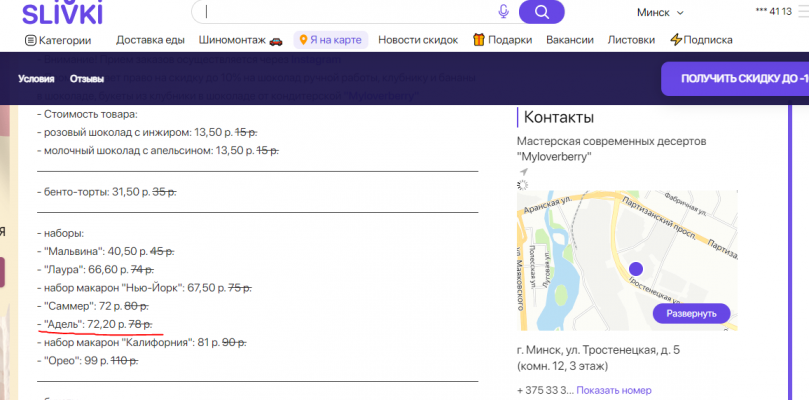This screenshot has width=809, height=400.
Task: Click Получить скидку button
Action: 738,78
